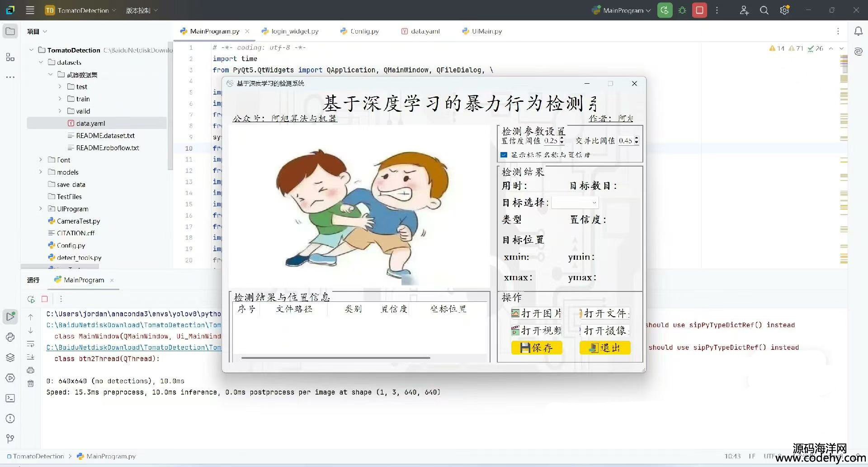Start debugging with the bug icon
This screenshot has height=467, width=868.
point(682,10)
